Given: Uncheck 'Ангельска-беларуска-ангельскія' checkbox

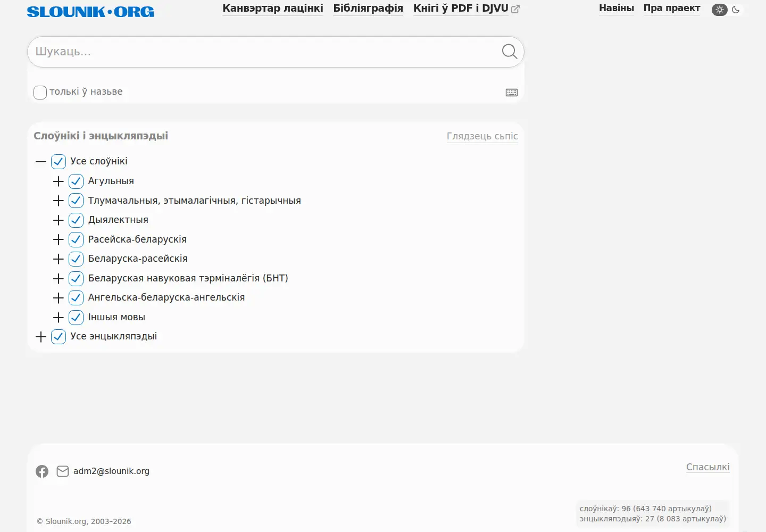Looking at the screenshot, I should [76, 298].
